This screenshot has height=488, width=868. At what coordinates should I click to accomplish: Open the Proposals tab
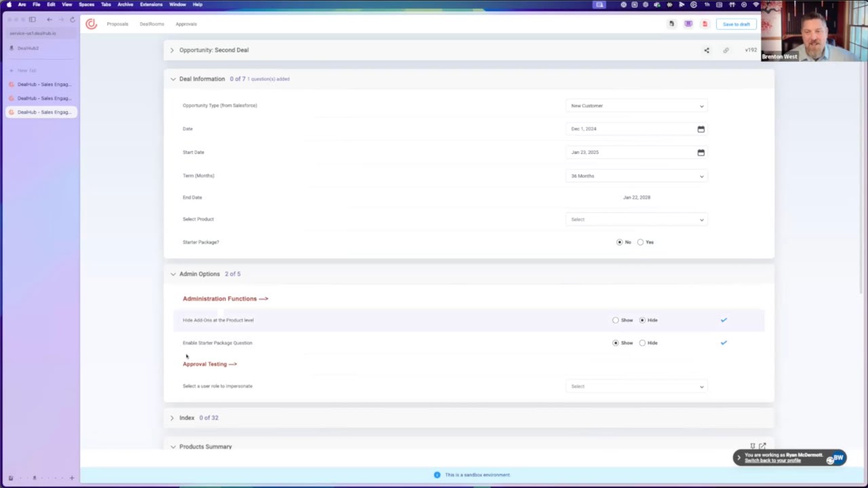click(117, 24)
